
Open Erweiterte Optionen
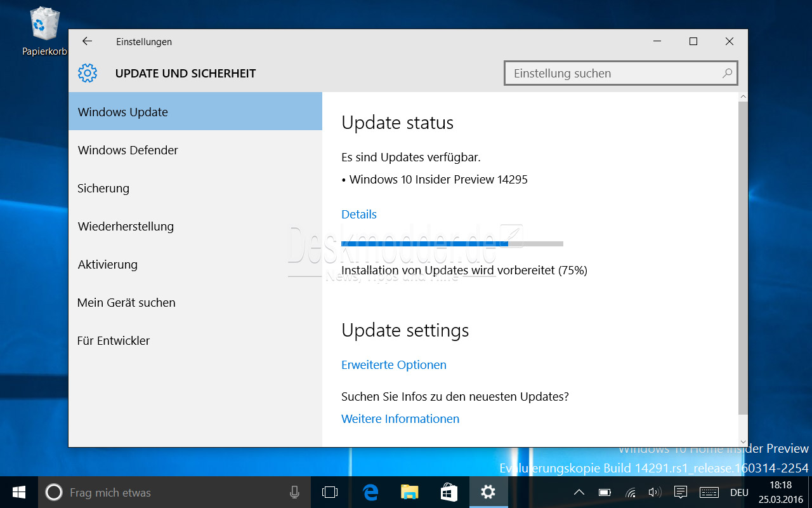pos(394,364)
